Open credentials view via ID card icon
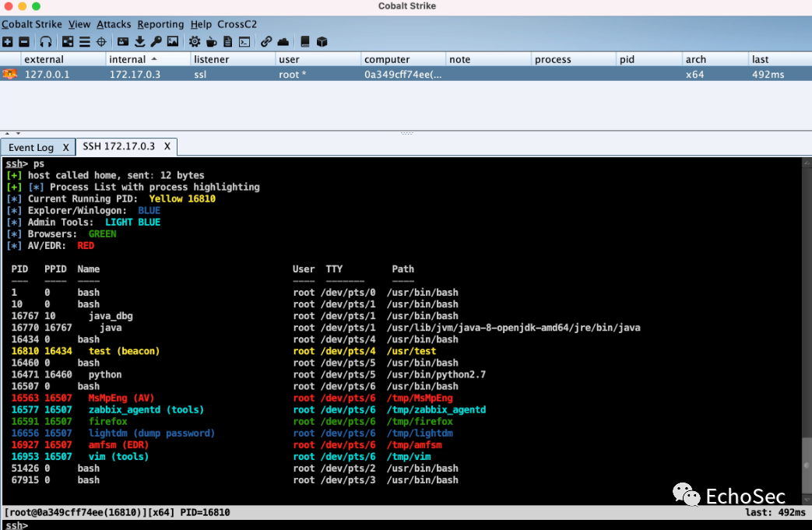812x530 pixels. coord(123,42)
